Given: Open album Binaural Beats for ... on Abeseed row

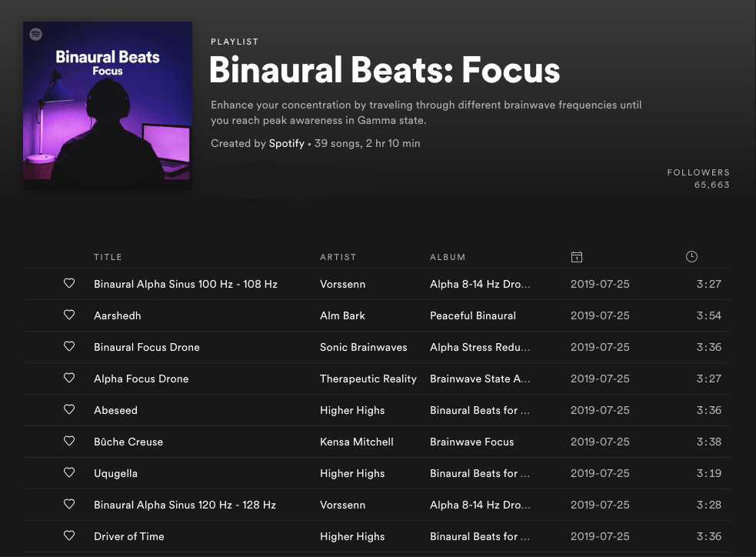Looking at the screenshot, I should (x=480, y=410).
